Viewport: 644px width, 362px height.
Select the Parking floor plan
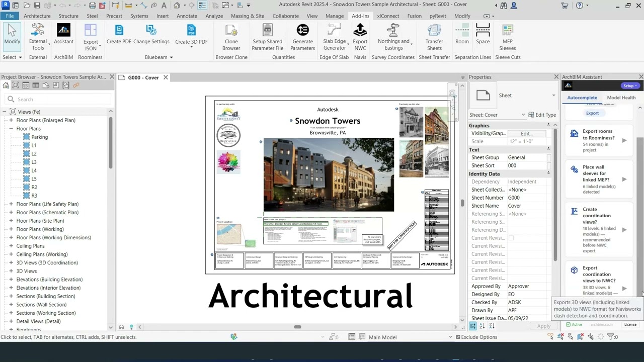[x=40, y=137]
